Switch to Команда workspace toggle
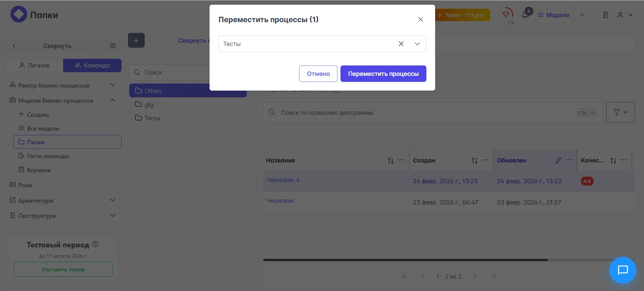This screenshot has width=644, height=291. pos(92,65)
